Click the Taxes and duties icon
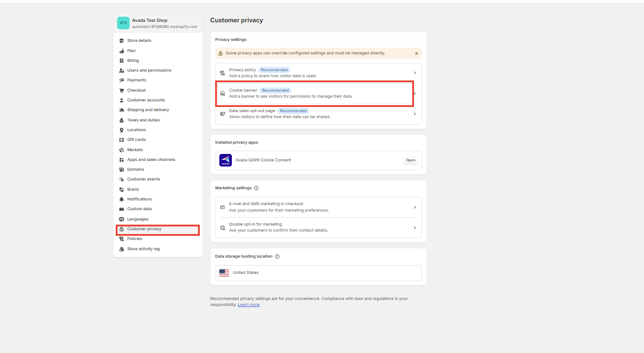Image resolution: width=644 pixels, height=353 pixels. (x=122, y=120)
